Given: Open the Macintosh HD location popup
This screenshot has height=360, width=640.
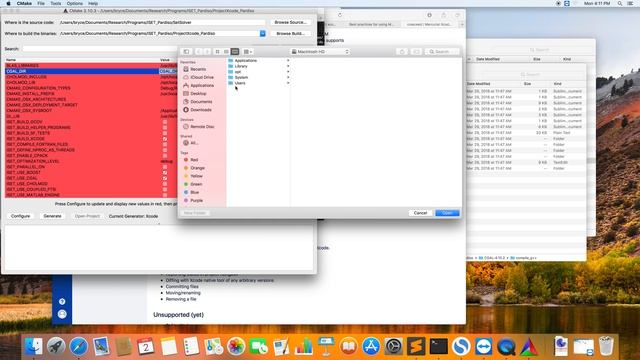Looking at the screenshot, I should (x=320, y=51).
